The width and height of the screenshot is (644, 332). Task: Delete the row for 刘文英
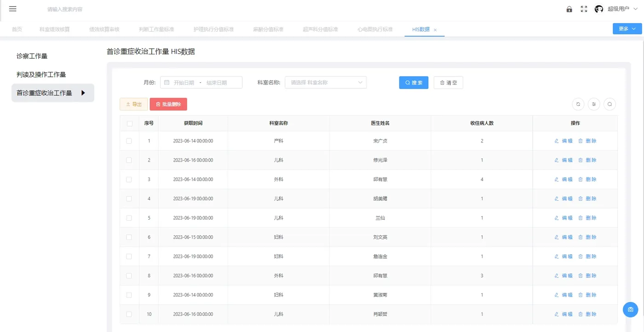click(x=587, y=237)
